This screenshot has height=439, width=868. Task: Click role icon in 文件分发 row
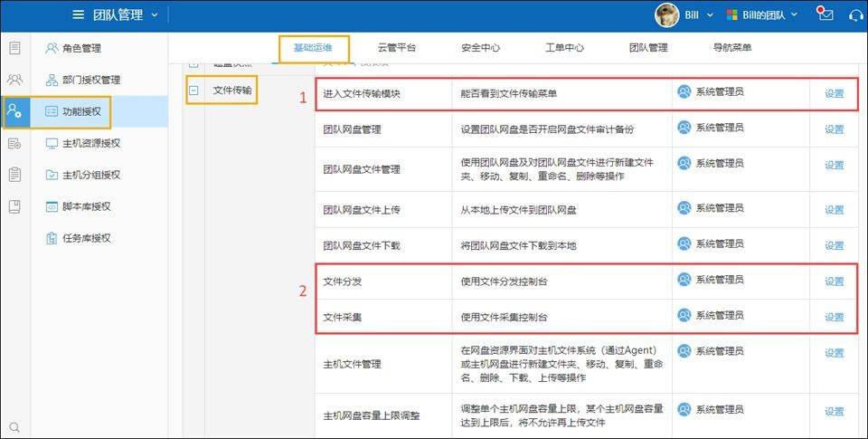(684, 280)
